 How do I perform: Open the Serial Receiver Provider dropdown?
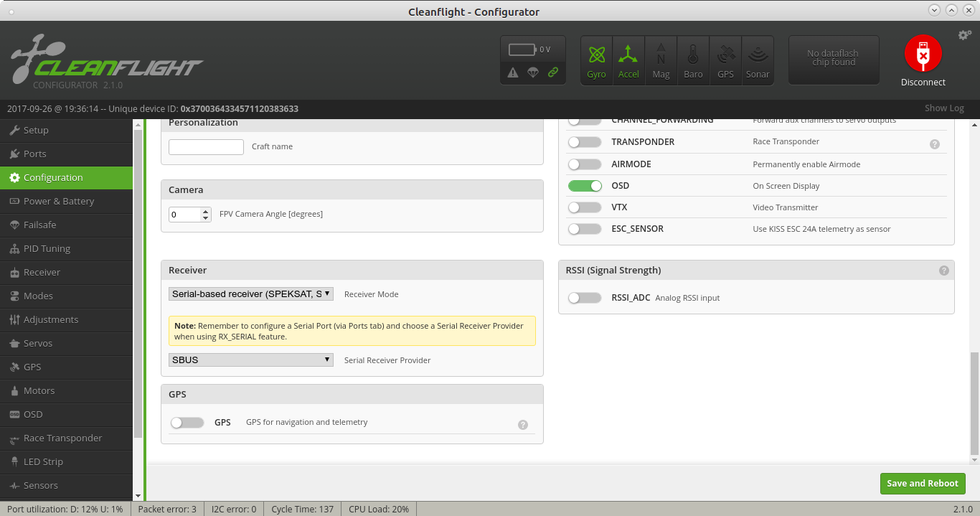[x=251, y=360]
